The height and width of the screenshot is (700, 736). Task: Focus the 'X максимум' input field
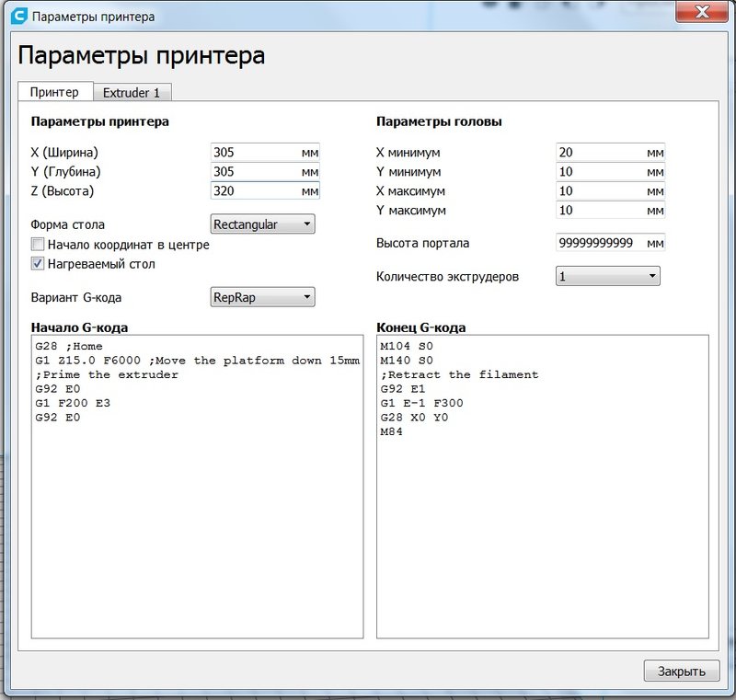point(599,191)
